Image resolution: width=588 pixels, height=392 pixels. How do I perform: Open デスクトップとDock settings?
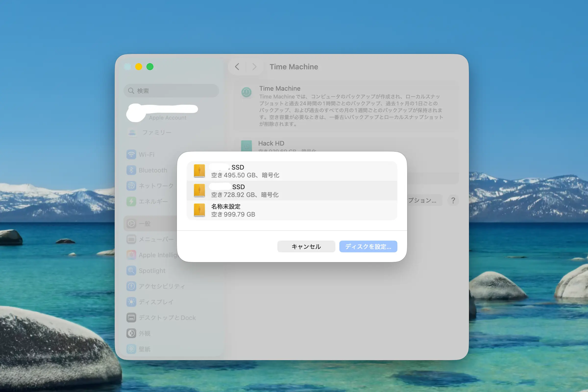tap(167, 318)
